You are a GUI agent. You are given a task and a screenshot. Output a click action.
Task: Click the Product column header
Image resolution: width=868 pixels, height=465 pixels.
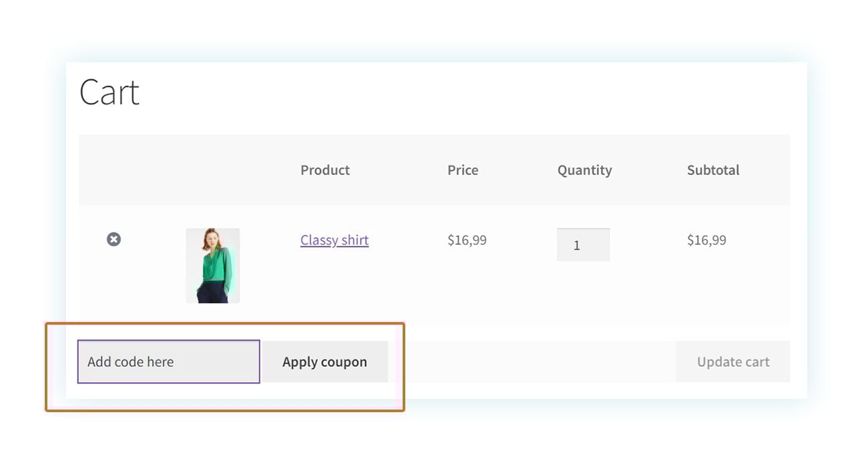(x=325, y=170)
